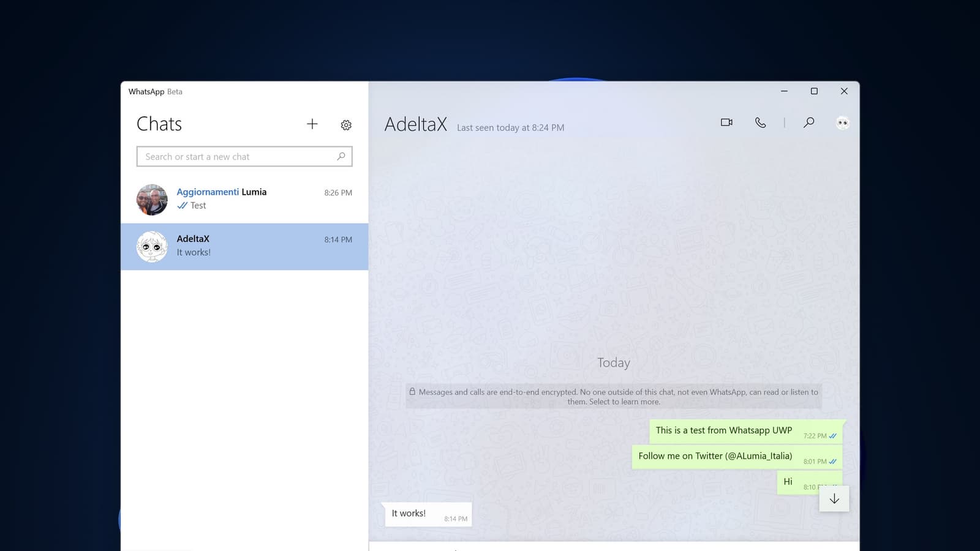Minimize the WhatsApp Beta window

pyautogui.click(x=784, y=91)
